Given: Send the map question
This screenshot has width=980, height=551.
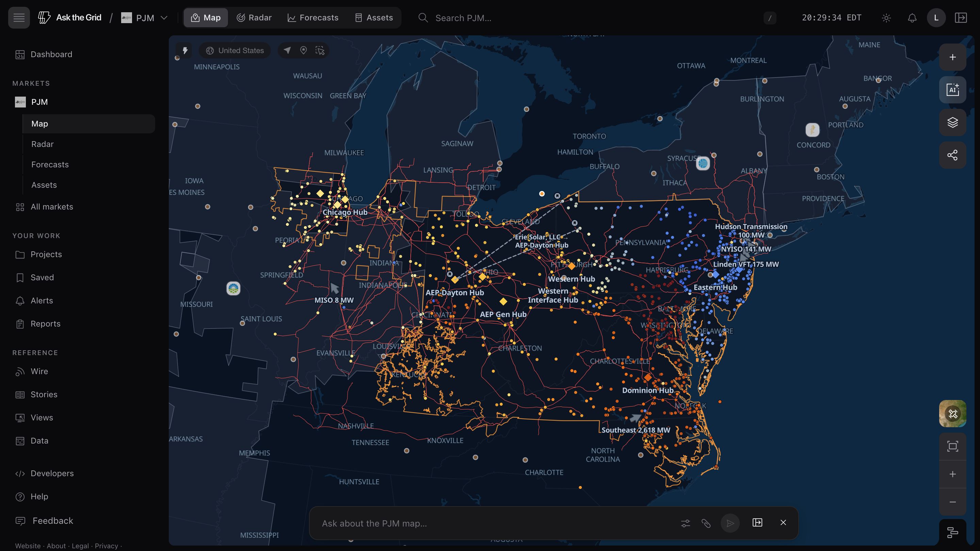Looking at the screenshot, I should point(730,523).
